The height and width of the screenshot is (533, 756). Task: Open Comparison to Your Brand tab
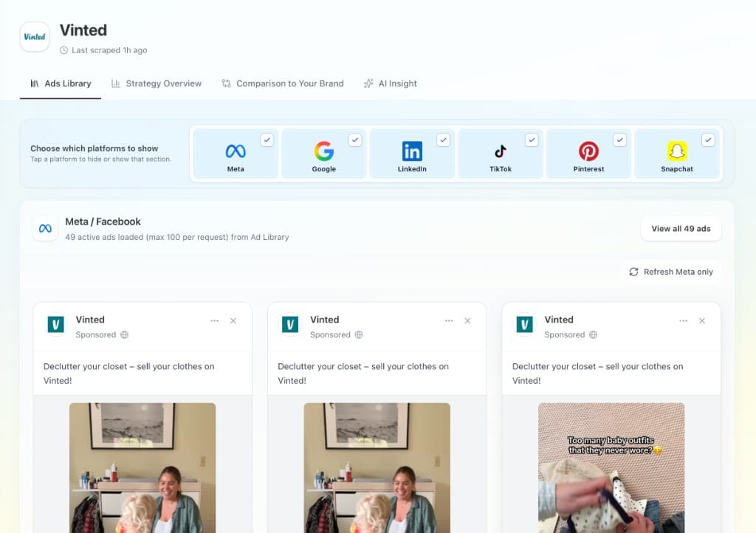283,83
